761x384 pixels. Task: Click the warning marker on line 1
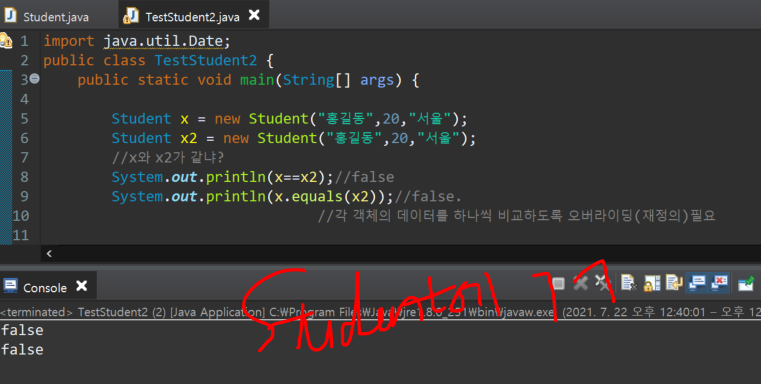(x=6, y=40)
